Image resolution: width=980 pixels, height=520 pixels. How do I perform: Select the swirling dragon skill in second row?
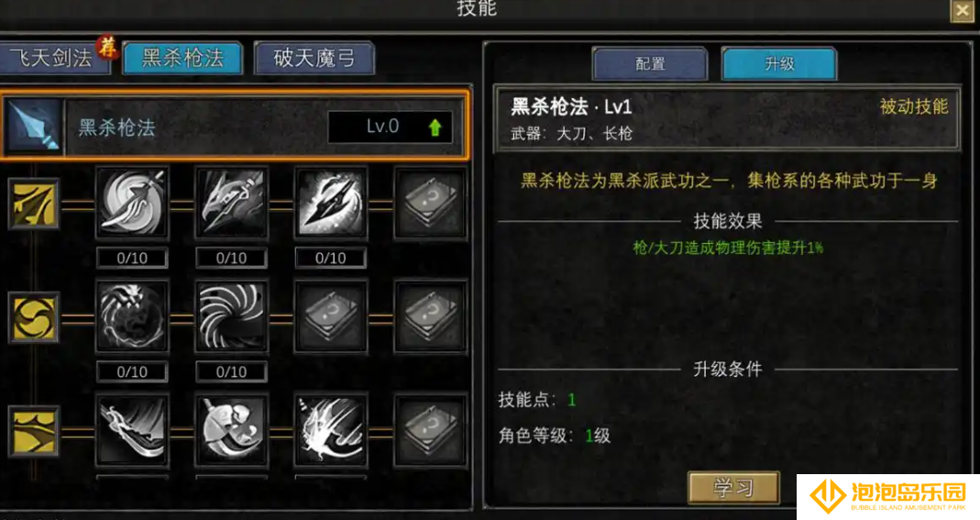132,316
